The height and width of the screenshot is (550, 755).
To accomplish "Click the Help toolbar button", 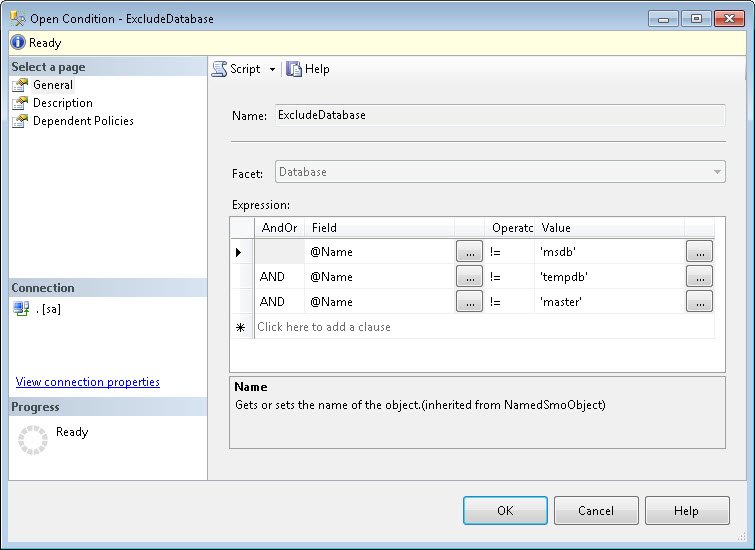I will (308, 69).
